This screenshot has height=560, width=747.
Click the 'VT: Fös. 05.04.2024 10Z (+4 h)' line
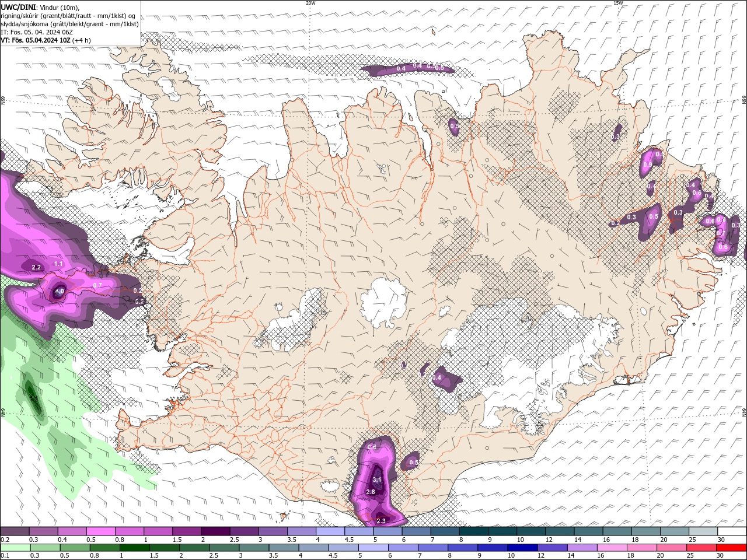pyautogui.click(x=46, y=40)
